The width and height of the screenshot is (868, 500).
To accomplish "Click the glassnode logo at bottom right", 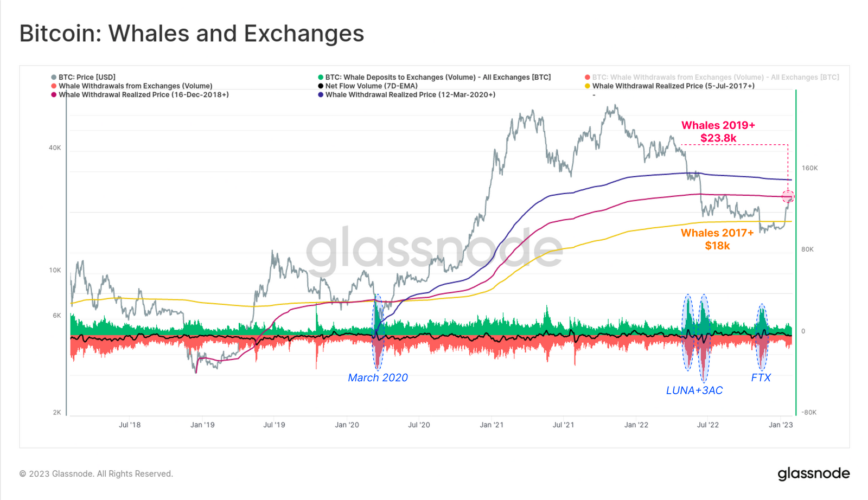I will (x=814, y=473).
